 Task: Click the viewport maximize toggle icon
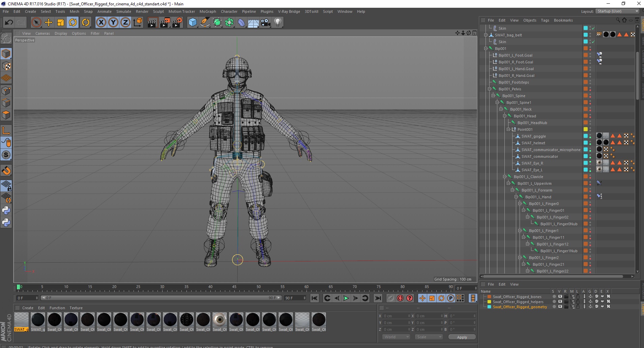point(474,33)
